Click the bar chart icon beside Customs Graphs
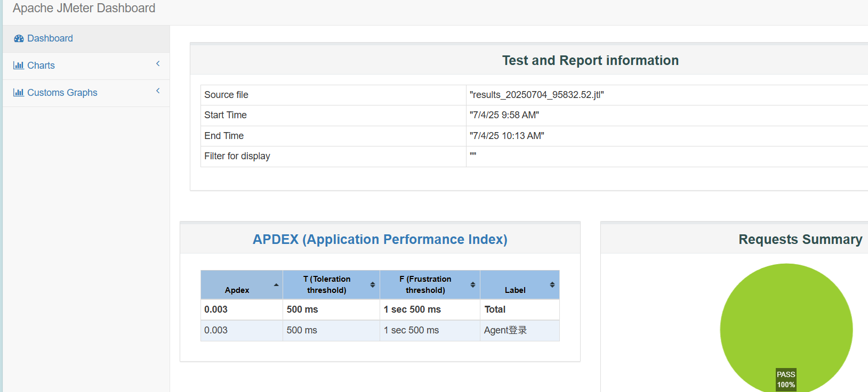The height and width of the screenshot is (392, 868). pyautogui.click(x=19, y=93)
